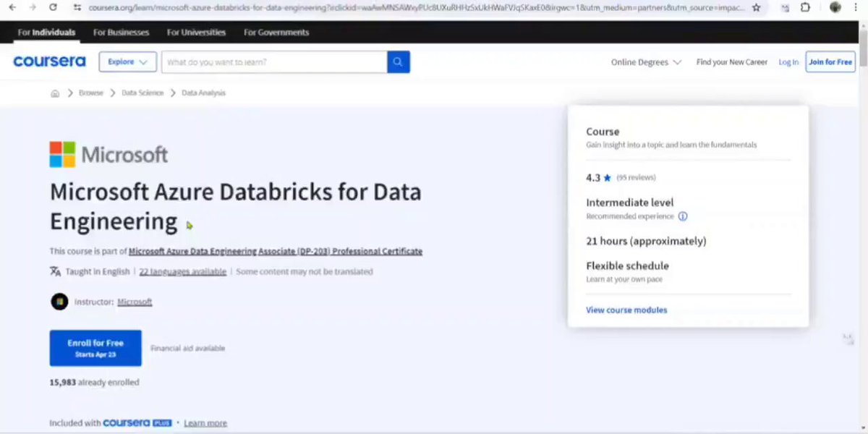Screen dimensions: 868x434
Task: Select the For Universities tab
Action: point(196,33)
